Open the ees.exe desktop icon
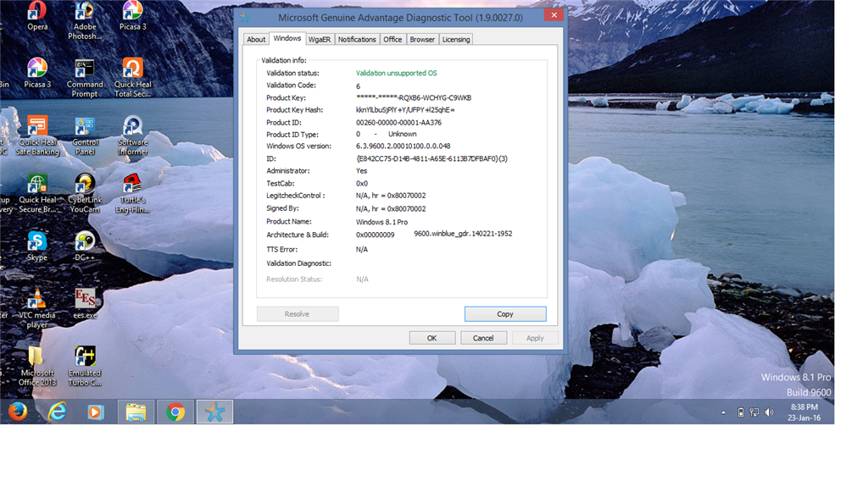 click(85, 304)
